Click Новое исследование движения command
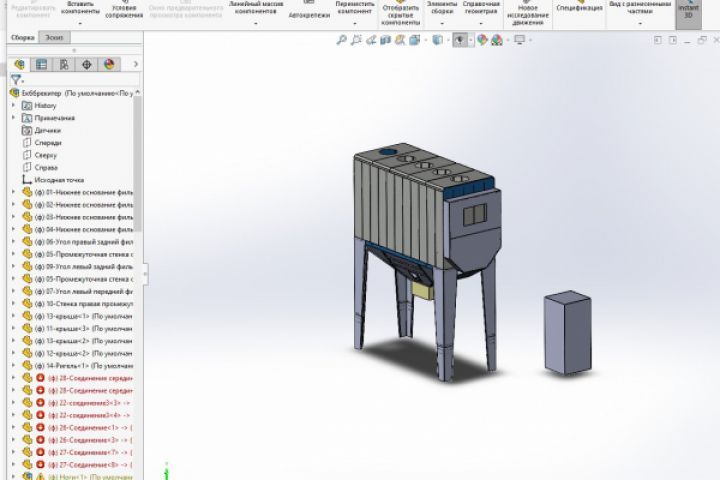This screenshot has height=480, width=720. coord(528,14)
